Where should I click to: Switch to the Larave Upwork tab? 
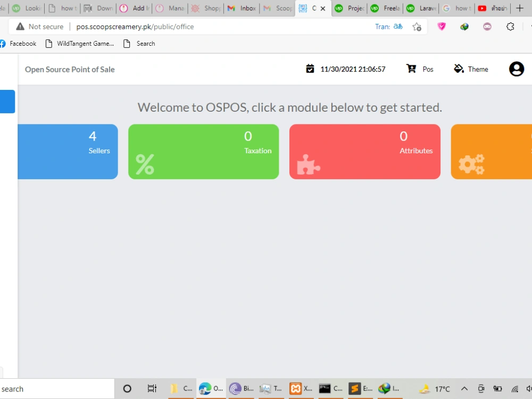[421, 8]
